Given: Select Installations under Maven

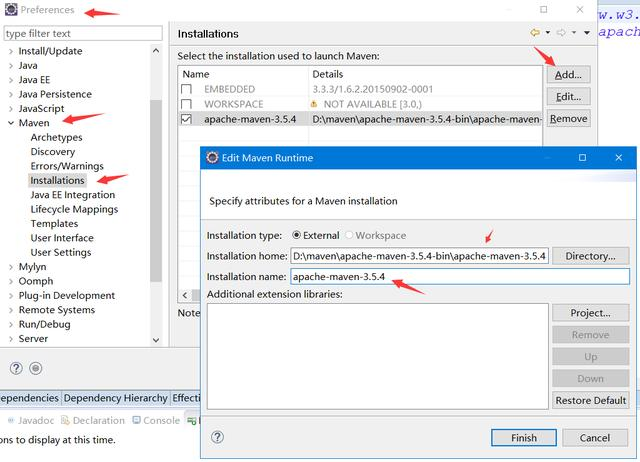Looking at the screenshot, I should click(57, 180).
